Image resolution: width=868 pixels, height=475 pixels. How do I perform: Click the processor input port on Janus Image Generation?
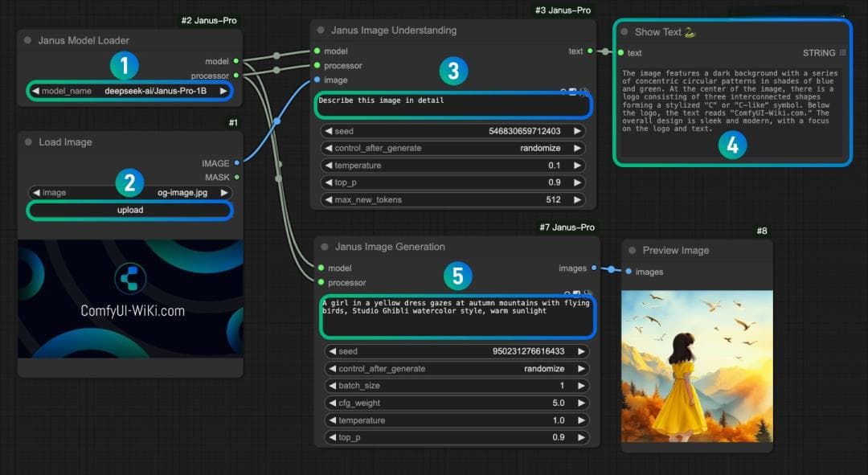[321, 282]
